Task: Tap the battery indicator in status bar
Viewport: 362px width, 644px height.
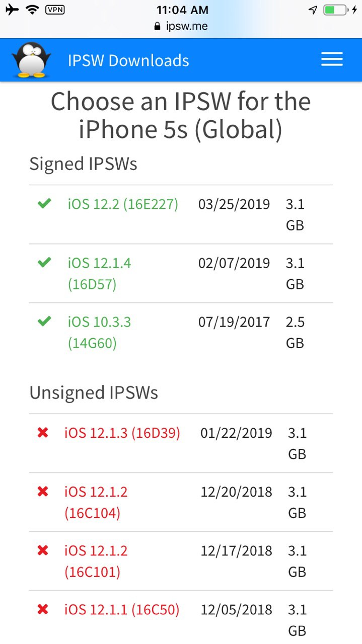Action: click(x=336, y=10)
